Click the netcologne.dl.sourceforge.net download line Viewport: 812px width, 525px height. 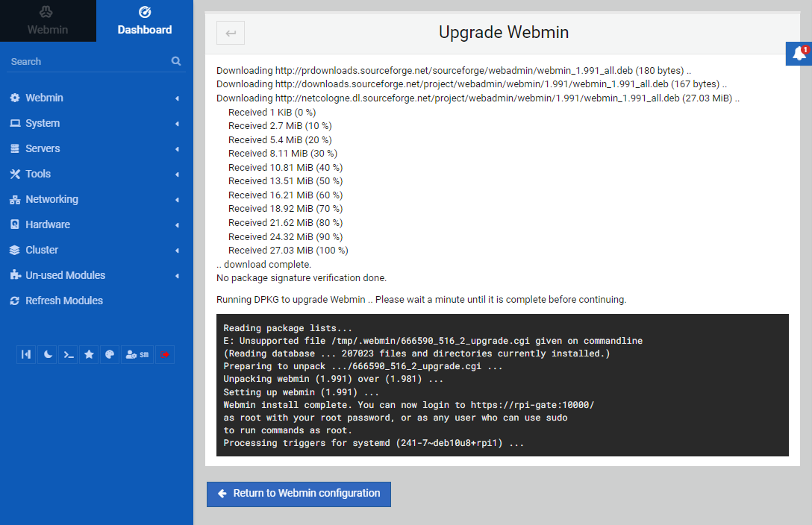pos(478,98)
